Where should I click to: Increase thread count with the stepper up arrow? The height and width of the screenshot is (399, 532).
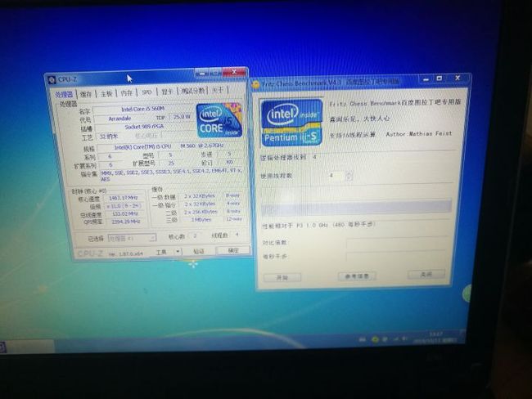click(349, 173)
